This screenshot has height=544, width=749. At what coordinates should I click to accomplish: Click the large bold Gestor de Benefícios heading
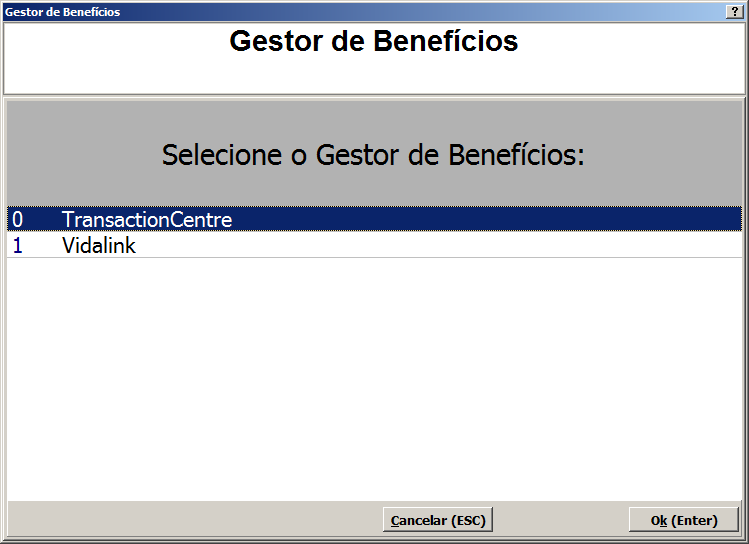click(374, 41)
